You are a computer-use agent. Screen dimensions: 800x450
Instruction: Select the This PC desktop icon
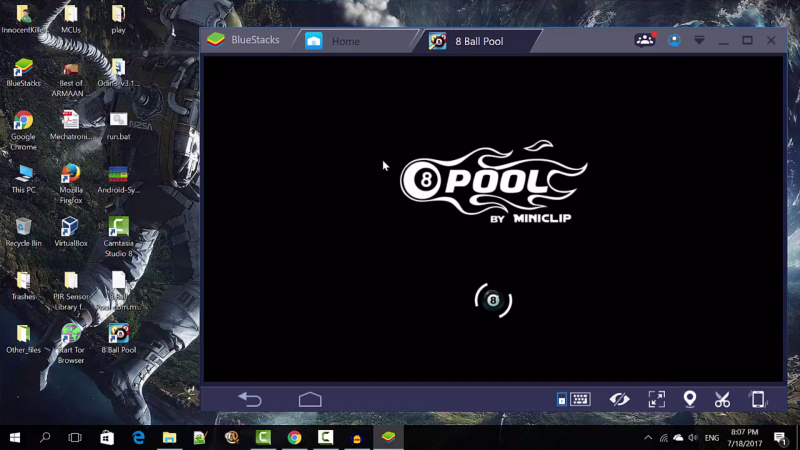(23, 179)
